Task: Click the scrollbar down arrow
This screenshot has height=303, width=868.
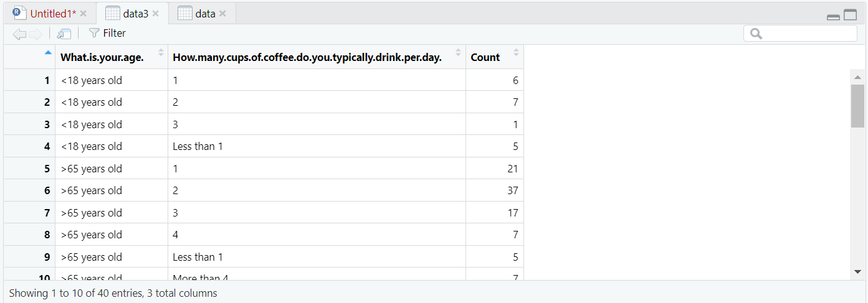Action: click(857, 272)
